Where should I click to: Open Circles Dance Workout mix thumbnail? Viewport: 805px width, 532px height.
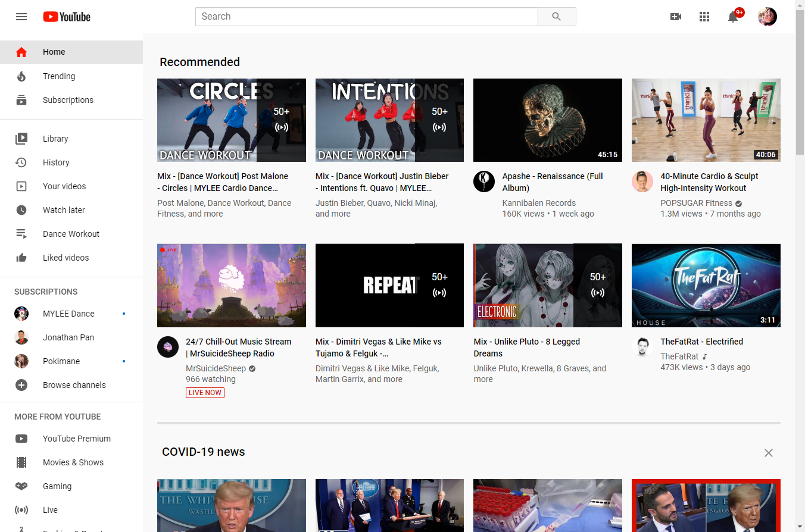pos(232,120)
